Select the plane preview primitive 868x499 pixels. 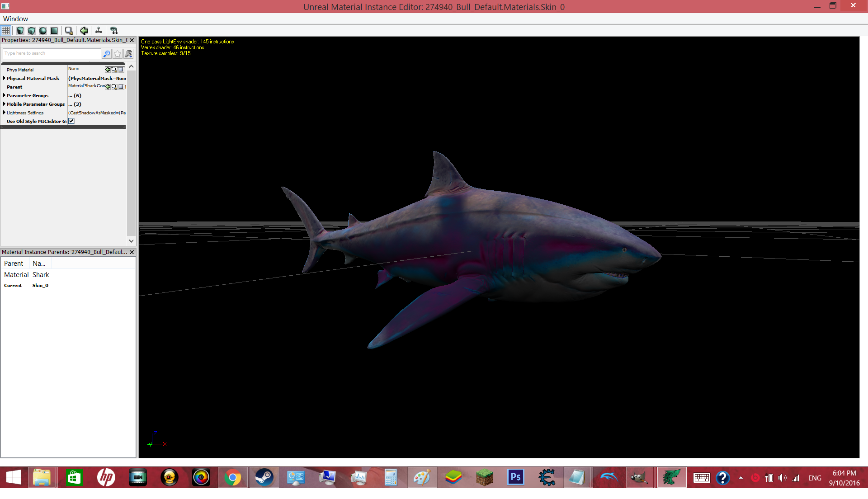pyautogui.click(x=54, y=31)
